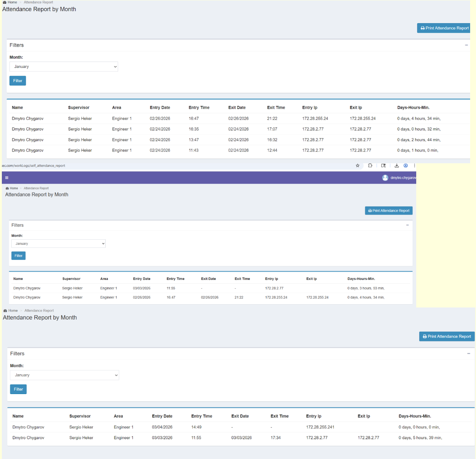Collapse the bottom Filters panel
This screenshot has width=476, height=459.
point(468,354)
